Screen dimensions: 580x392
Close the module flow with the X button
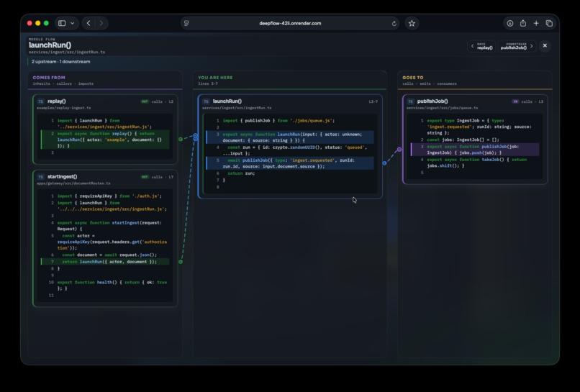click(x=545, y=45)
